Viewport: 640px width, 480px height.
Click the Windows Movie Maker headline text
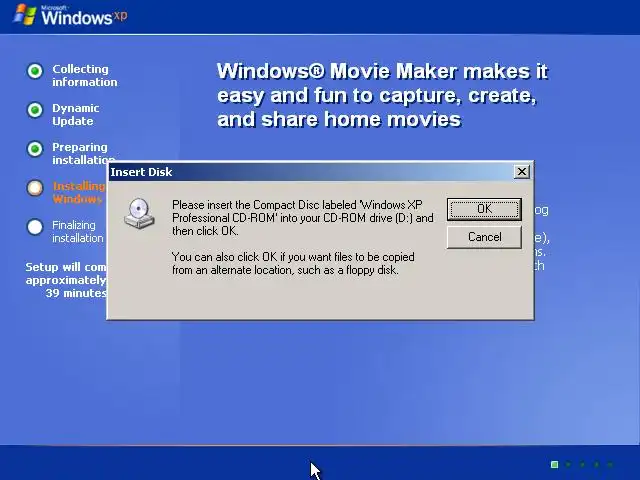pos(382,95)
